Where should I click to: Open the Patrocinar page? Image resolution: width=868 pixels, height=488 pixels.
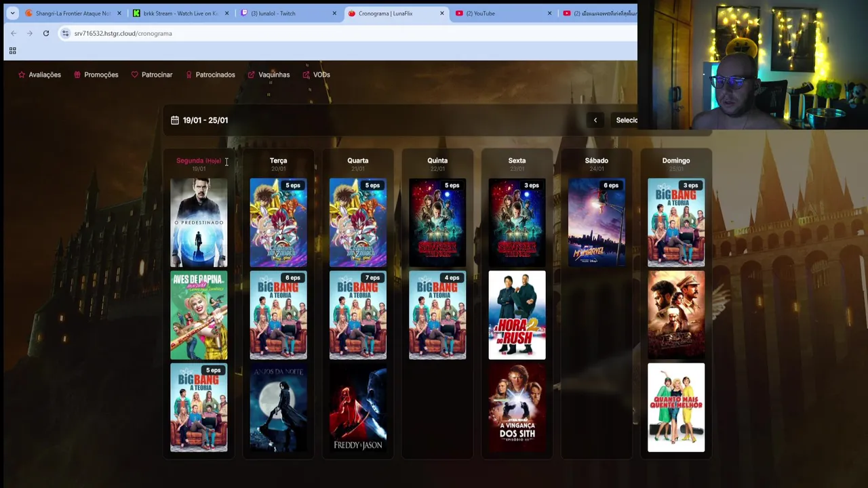tap(152, 75)
